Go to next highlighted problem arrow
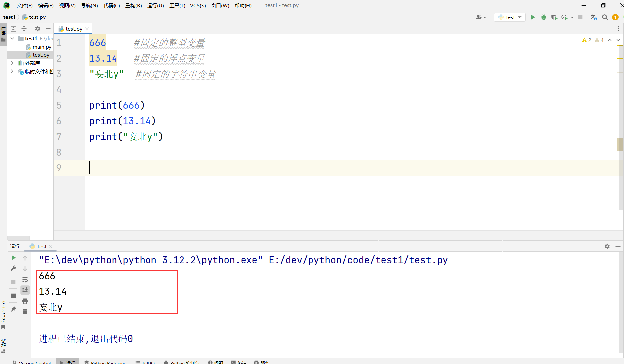This screenshot has height=364, width=624. tap(618, 40)
